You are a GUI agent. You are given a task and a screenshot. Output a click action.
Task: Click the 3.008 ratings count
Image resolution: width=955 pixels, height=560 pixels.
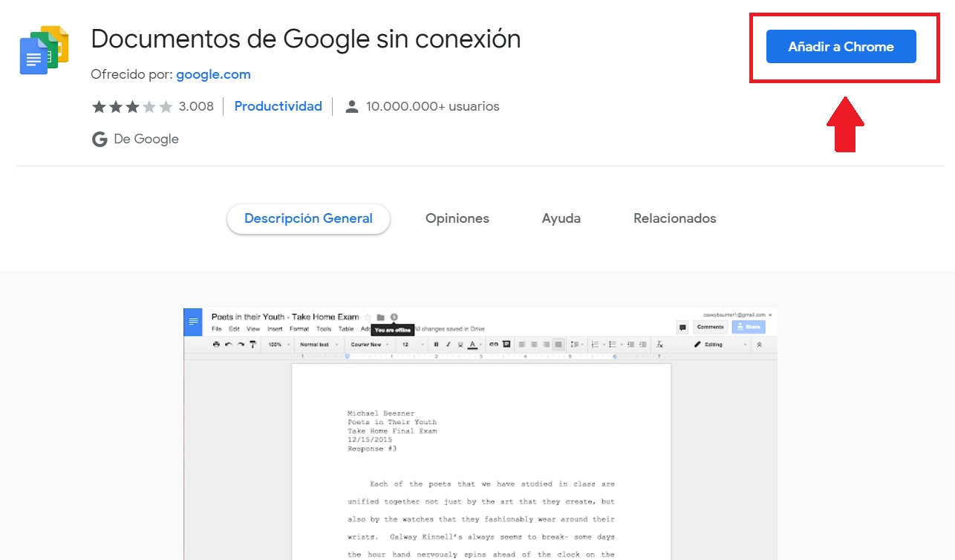pos(196,106)
